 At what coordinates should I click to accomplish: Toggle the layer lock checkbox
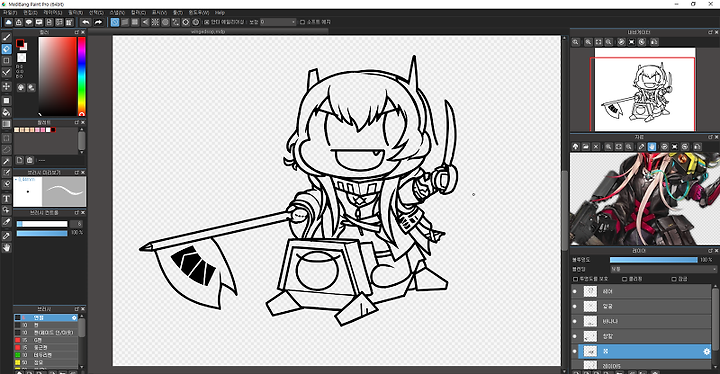674,279
